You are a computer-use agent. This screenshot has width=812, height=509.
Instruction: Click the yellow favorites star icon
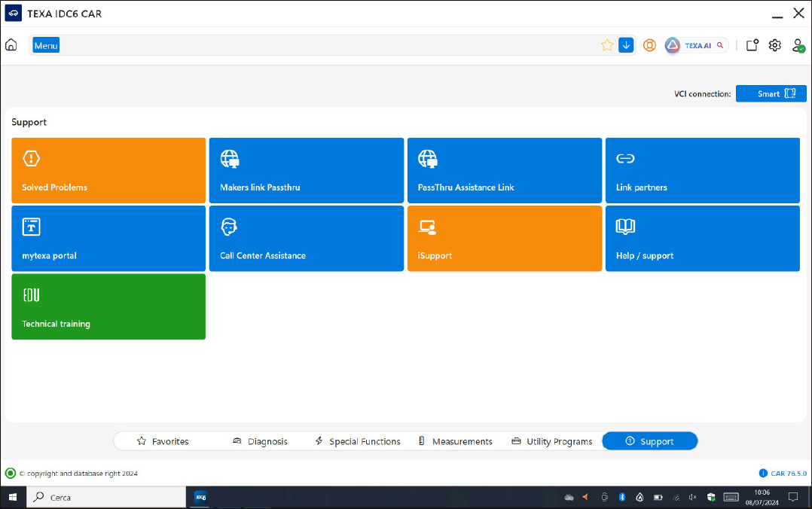(607, 45)
